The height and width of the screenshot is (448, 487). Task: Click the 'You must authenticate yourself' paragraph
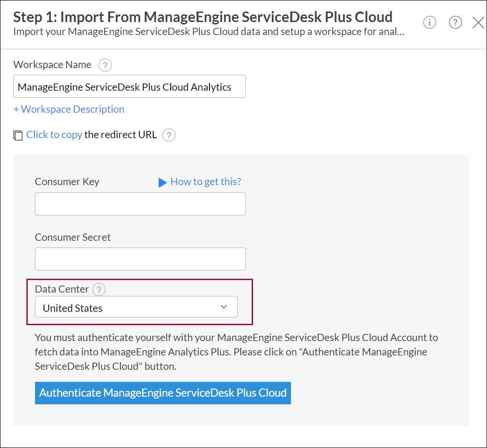(236, 352)
